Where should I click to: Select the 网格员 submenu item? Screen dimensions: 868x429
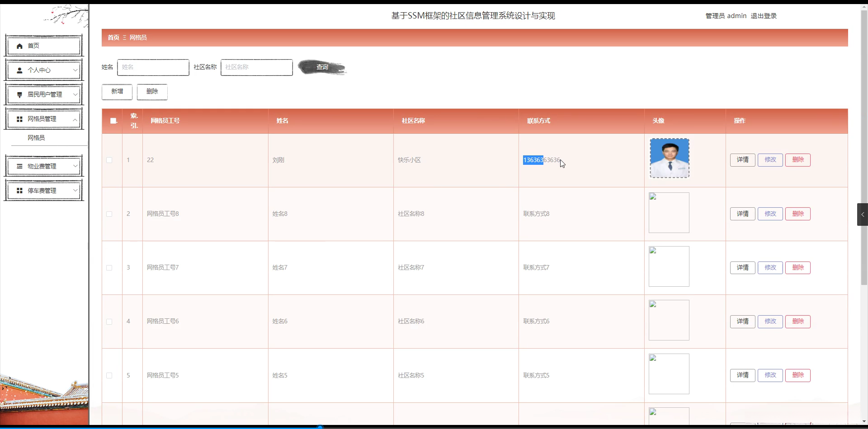36,138
